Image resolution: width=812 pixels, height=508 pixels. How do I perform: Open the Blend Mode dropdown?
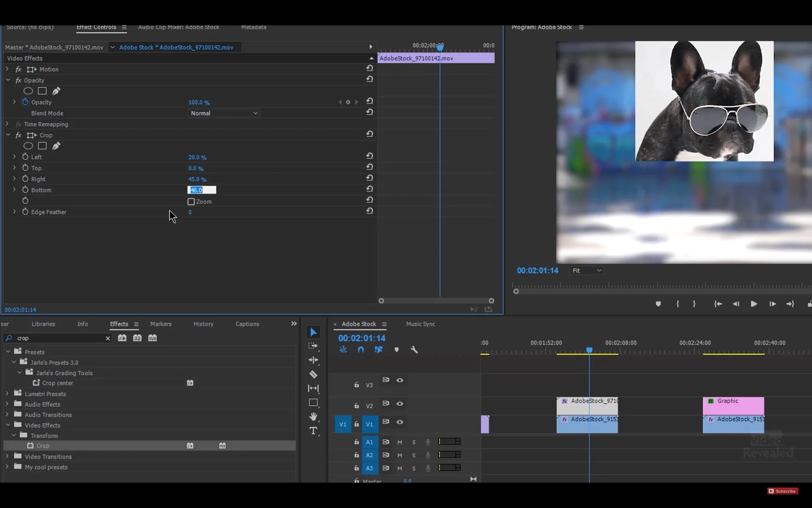(224, 113)
